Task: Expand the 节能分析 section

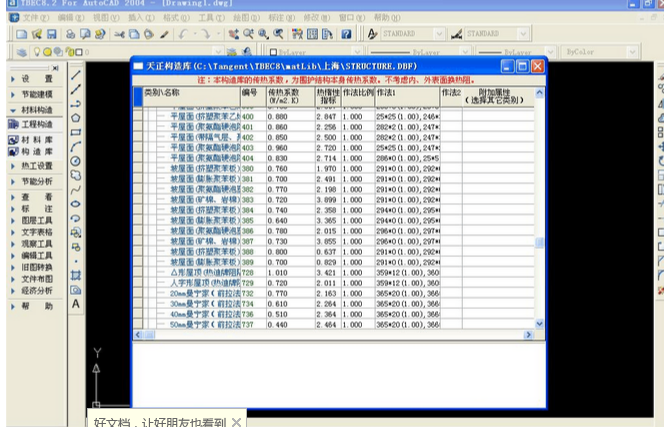Action: click(x=13, y=182)
